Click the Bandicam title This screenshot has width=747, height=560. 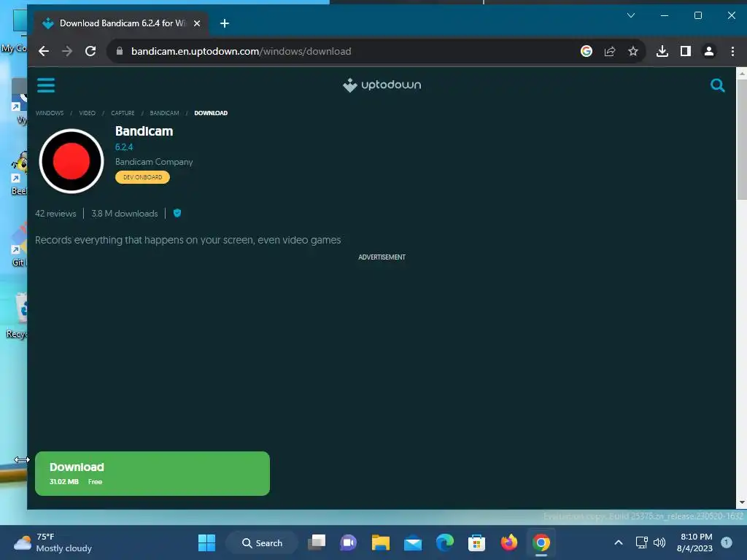[144, 131]
